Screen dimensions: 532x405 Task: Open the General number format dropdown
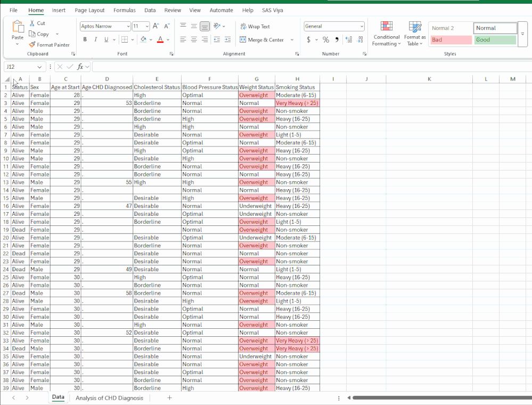coord(362,26)
